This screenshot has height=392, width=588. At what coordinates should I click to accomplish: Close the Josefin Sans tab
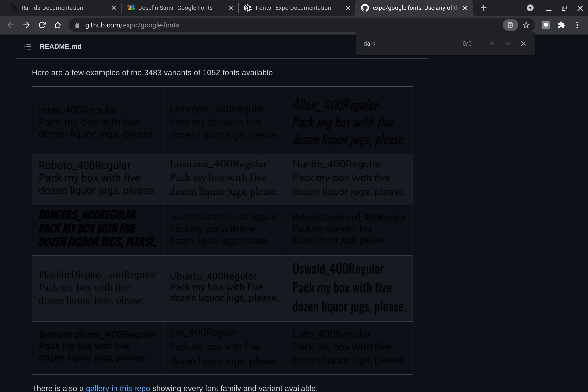point(231,8)
